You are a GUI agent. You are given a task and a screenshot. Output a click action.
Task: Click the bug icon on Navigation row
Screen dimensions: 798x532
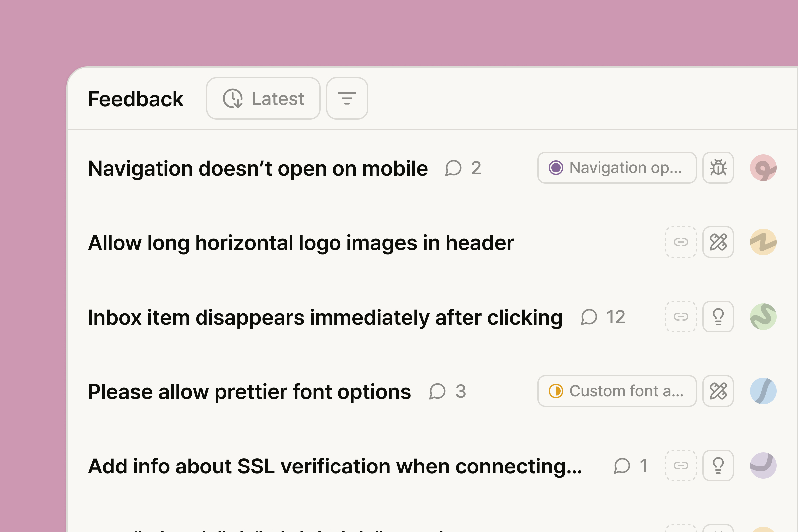click(x=718, y=168)
